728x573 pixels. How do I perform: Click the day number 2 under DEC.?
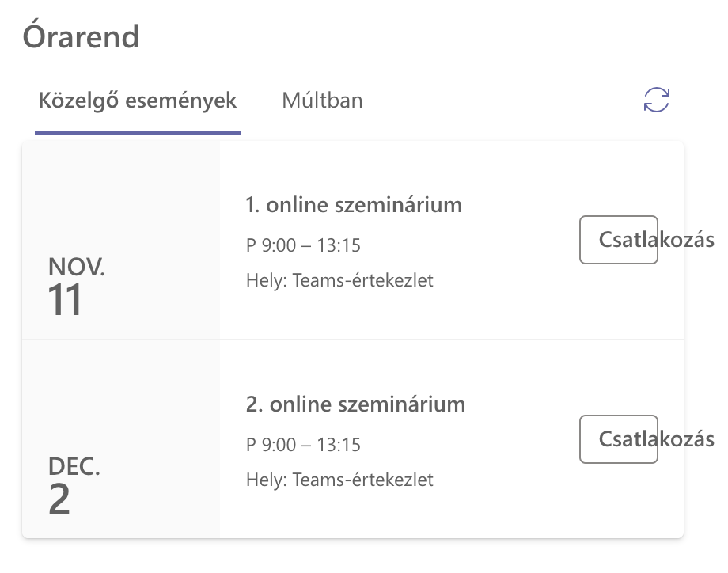point(59,499)
